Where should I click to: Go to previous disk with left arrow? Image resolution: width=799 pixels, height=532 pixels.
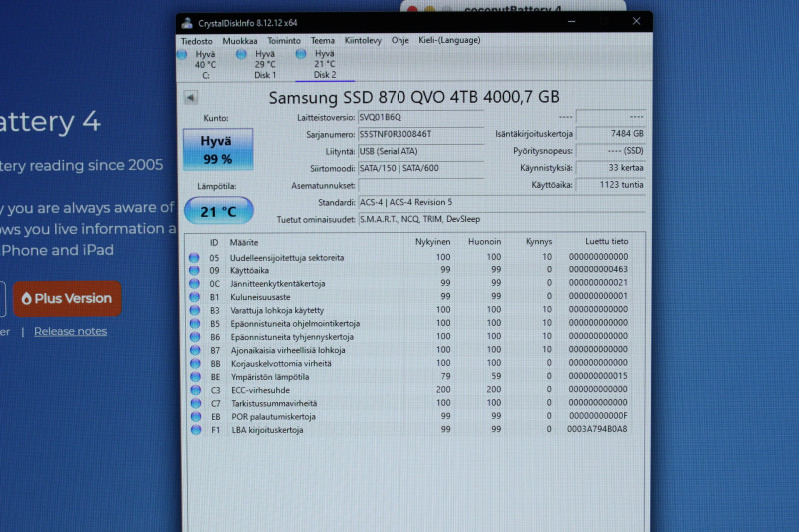[191, 97]
